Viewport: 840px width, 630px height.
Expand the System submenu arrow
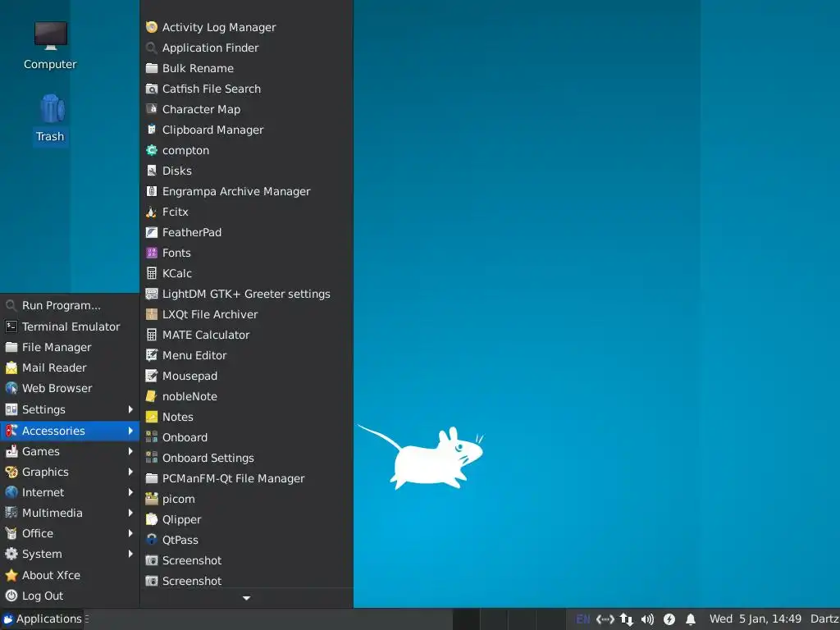click(130, 554)
